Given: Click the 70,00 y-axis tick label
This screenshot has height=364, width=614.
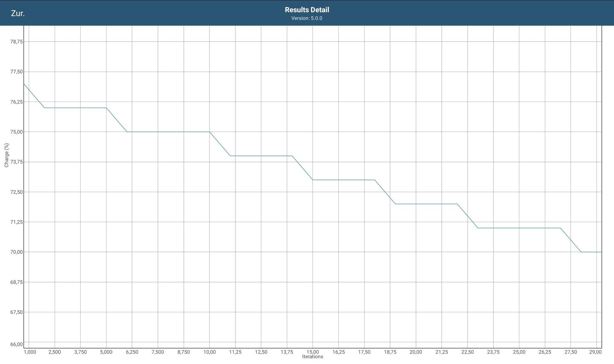Looking at the screenshot, I should 17,252.
